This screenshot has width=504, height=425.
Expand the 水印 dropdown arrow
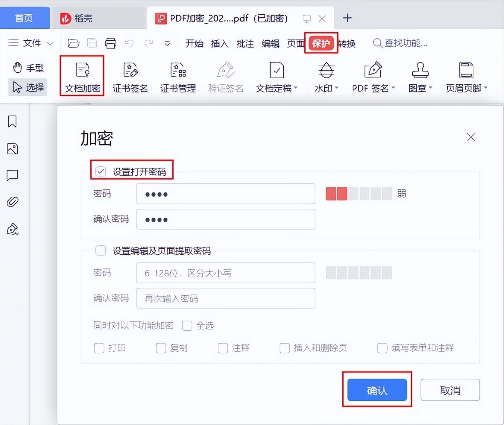(x=337, y=88)
